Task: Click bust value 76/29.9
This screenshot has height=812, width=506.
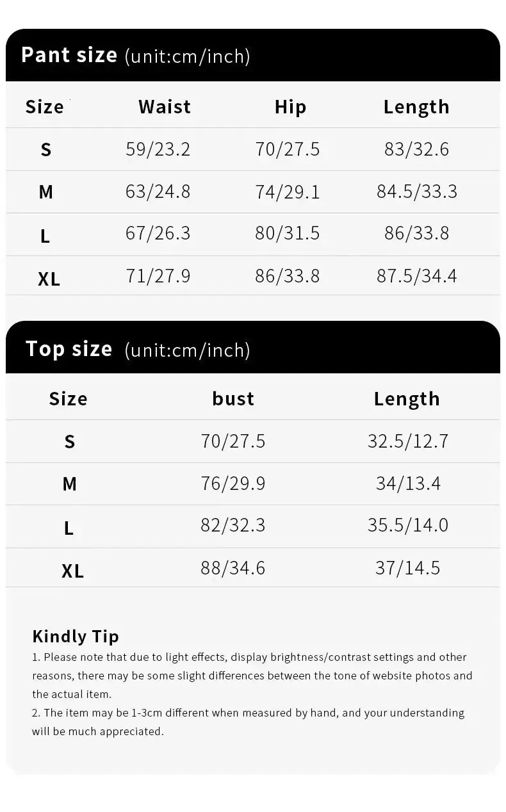Action: pos(233,483)
